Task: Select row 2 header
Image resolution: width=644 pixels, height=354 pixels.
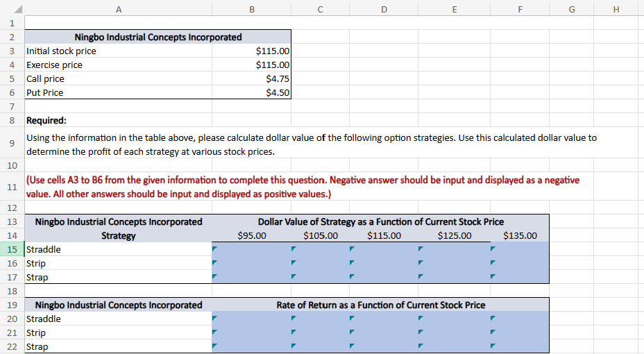Action: tap(12, 37)
